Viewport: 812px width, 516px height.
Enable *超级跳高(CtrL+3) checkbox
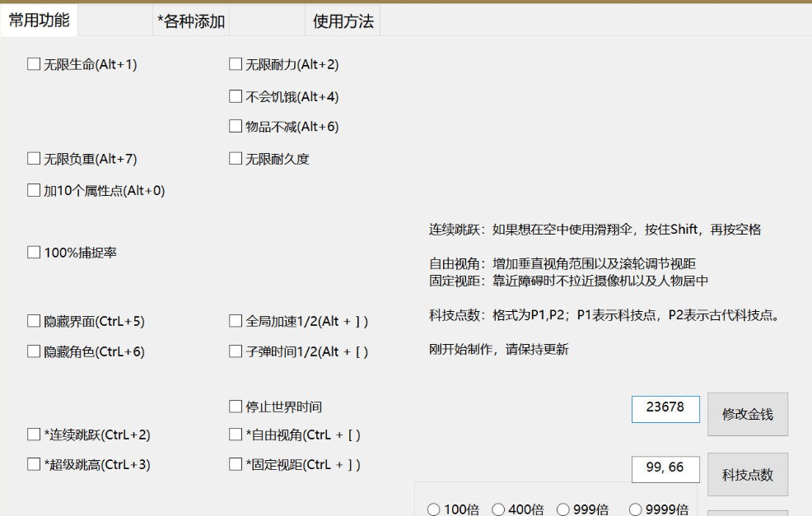[x=34, y=464]
